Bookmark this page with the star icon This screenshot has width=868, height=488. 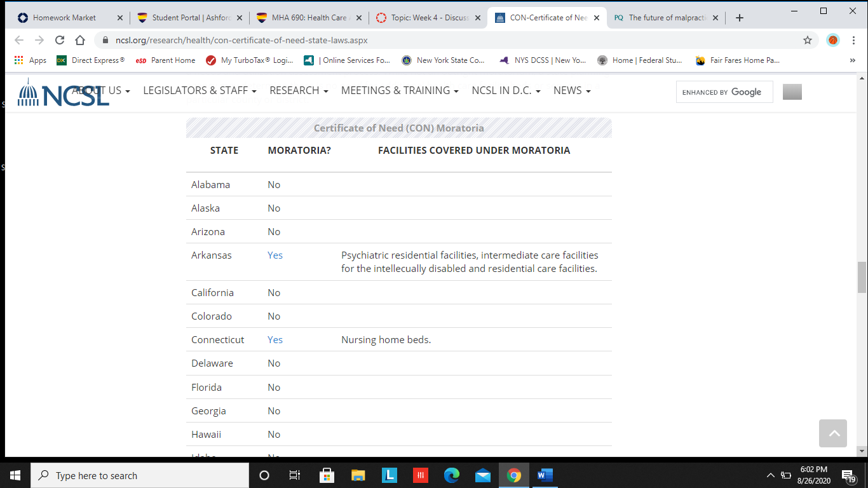[x=808, y=40]
